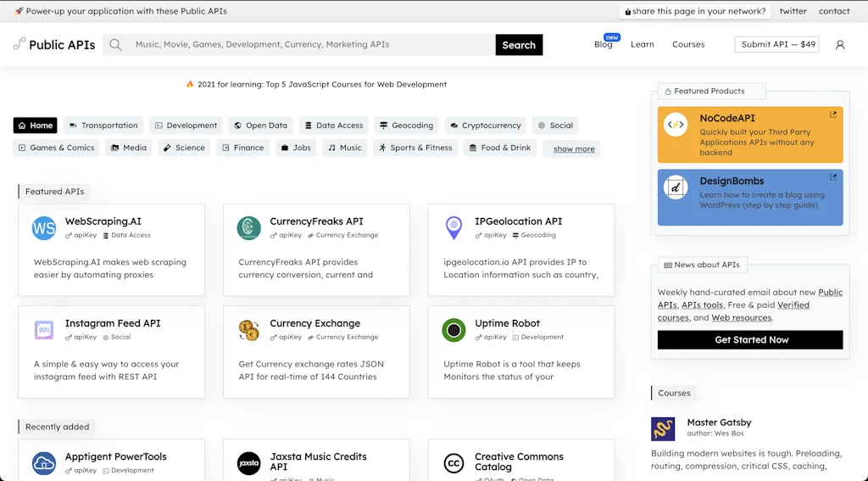
Task: Select the Science category
Action: pos(184,148)
